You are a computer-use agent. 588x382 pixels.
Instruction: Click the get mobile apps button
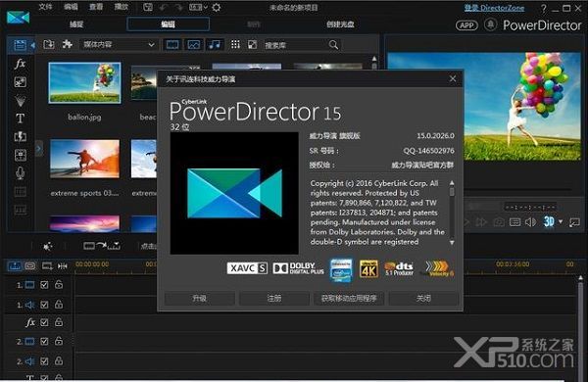[349, 299]
